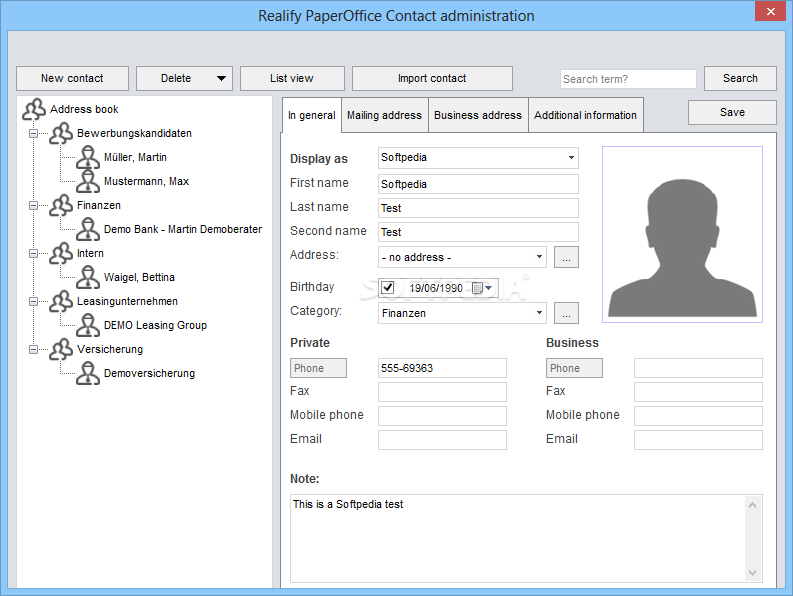Click the Business phone number field

coord(698,368)
